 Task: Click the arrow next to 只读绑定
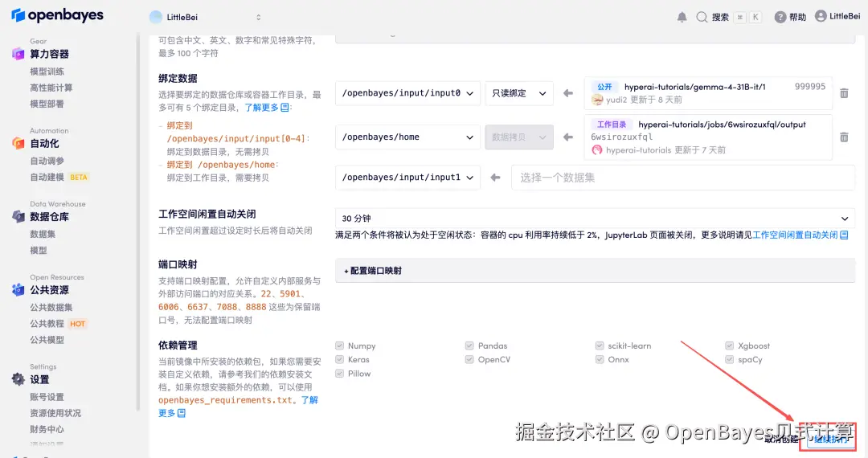568,93
